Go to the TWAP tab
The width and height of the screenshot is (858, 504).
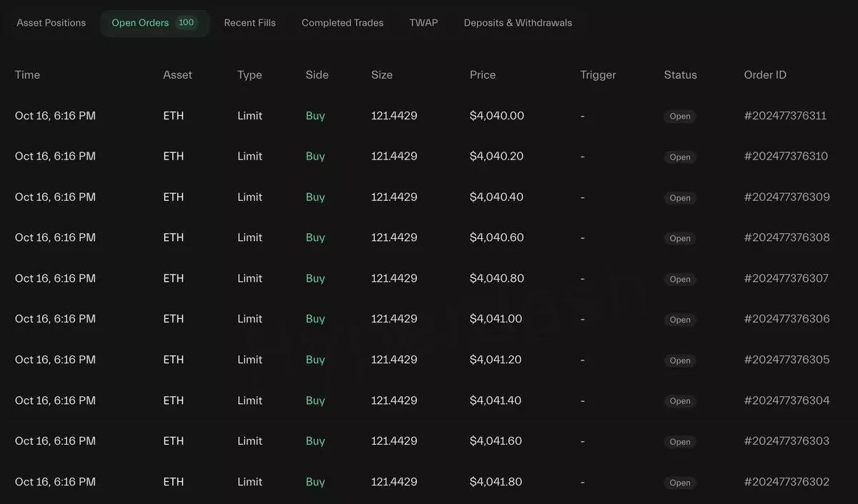tap(423, 23)
